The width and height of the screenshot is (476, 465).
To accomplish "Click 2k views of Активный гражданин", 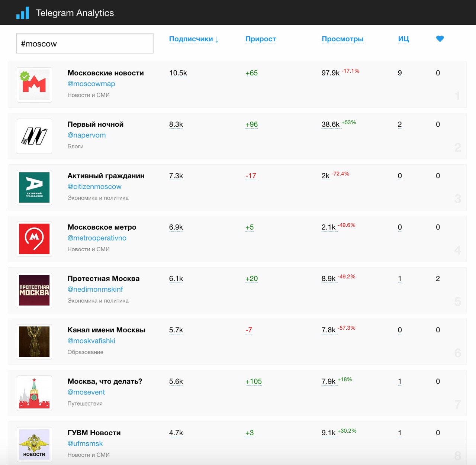I will 325,176.
